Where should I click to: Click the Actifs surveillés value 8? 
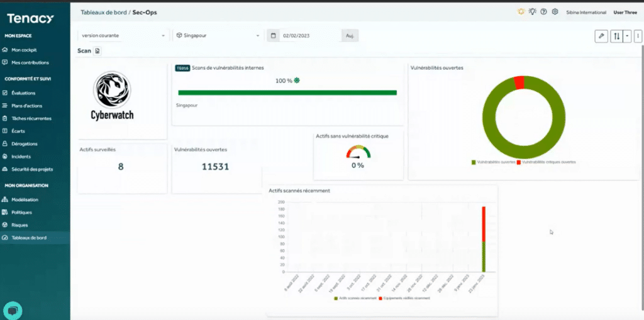click(x=121, y=167)
